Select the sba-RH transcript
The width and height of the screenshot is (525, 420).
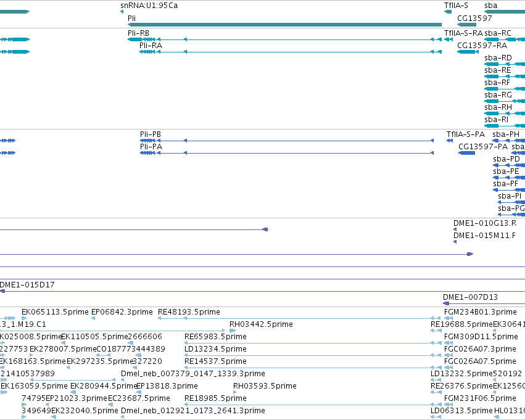[x=505, y=113]
